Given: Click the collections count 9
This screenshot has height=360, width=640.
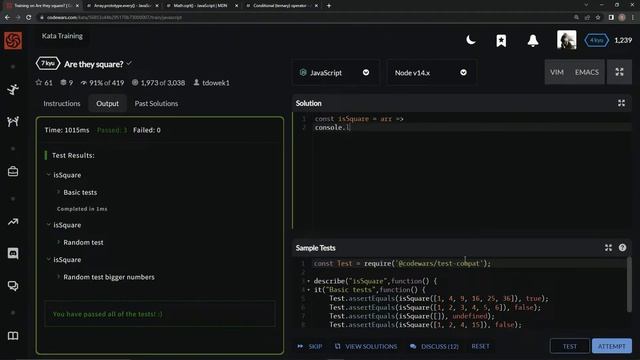Looking at the screenshot, I should pyautogui.click(x=67, y=83).
